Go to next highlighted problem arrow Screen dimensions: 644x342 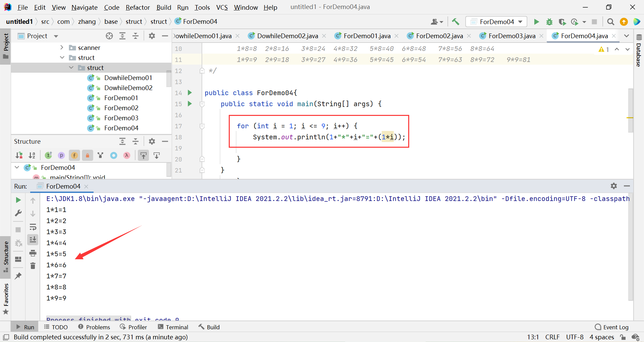pyautogui.click(x=628, y=49)
